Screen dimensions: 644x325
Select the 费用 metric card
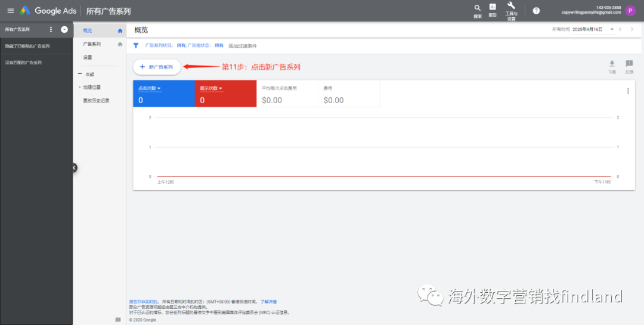[349, 94]
